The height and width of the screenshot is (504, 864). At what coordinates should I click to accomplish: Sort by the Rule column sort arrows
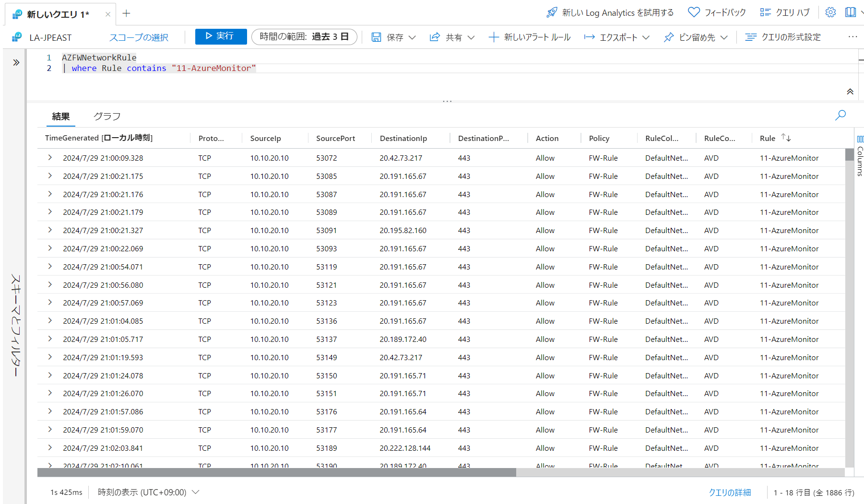786,138
